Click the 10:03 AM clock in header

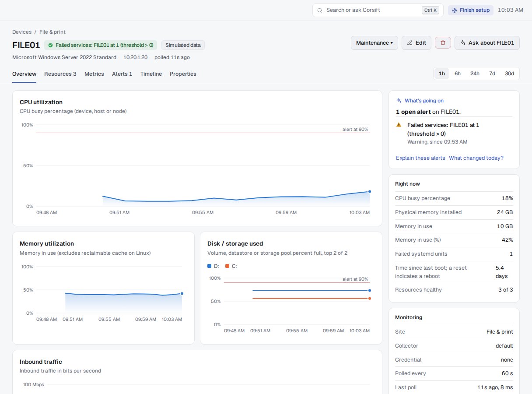coord(511,10)
